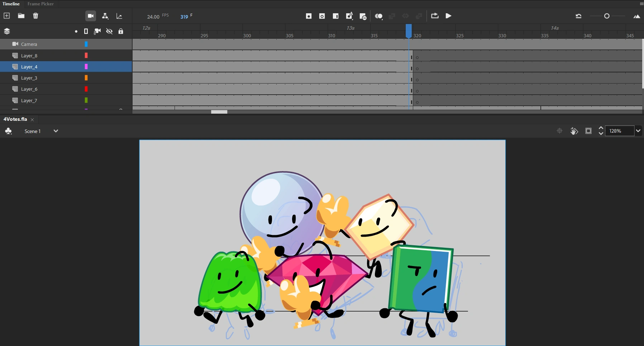The image size is (644, 346).
Task: Toggle outline view for all layers
Action: [x=86, y=31]
